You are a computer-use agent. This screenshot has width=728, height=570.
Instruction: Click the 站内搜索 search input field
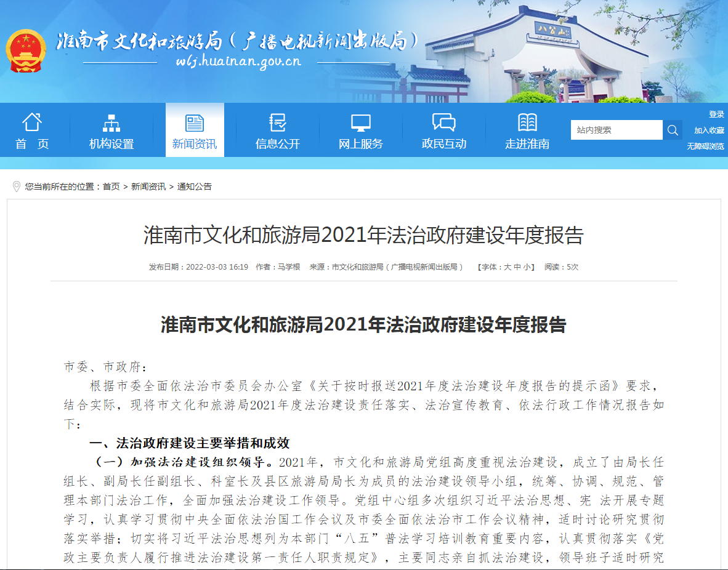616,130
